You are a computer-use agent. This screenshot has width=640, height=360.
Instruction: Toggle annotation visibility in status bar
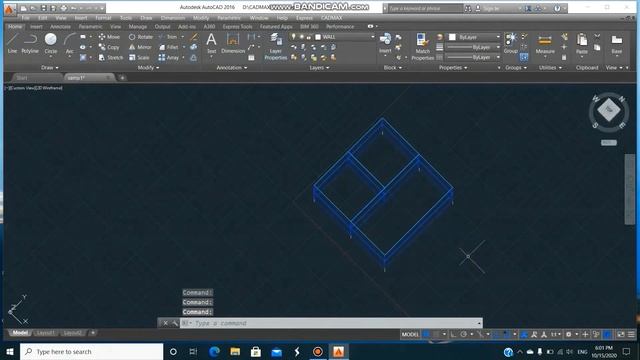click(534, 334)
